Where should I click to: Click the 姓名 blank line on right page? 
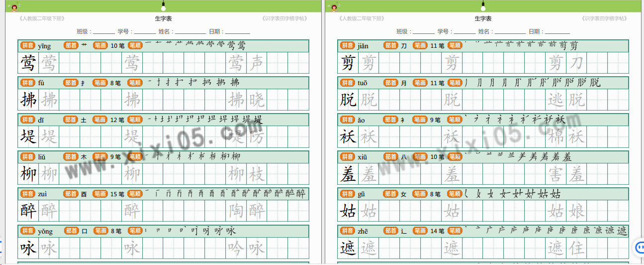pyautogui.click(x=512, y=31)
